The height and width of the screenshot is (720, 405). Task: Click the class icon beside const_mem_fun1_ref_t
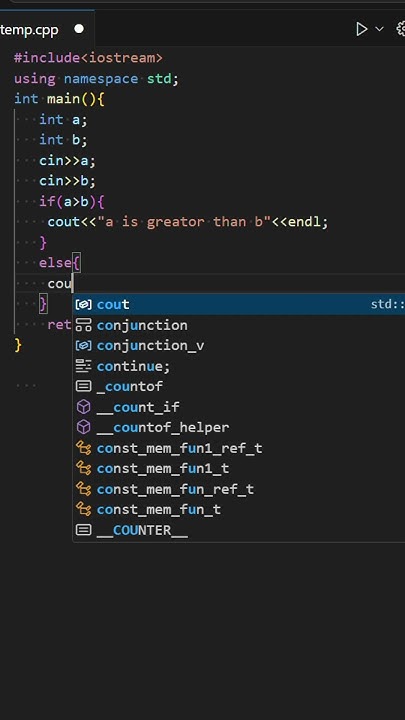click(x=83, y=448)
